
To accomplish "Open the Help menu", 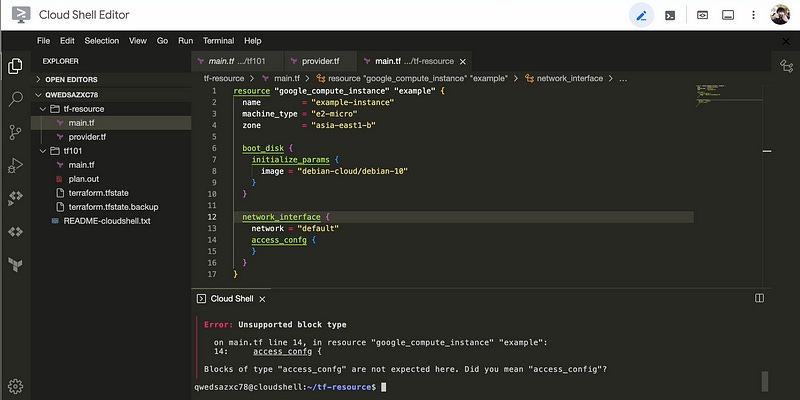I will click(253, 41).
